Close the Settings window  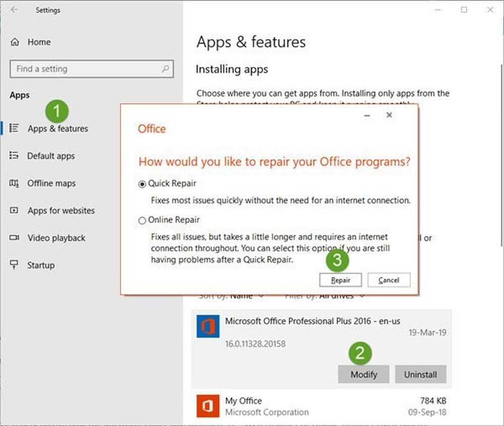click(490, 10)
